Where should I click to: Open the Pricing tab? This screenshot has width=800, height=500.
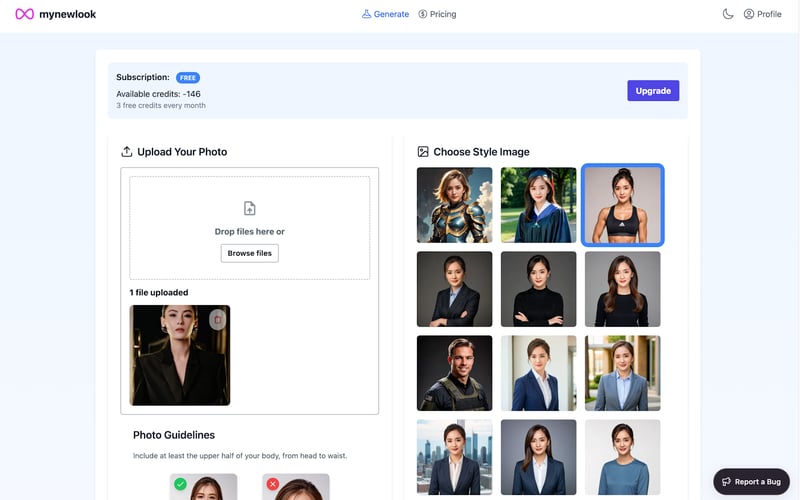point(437,14)
